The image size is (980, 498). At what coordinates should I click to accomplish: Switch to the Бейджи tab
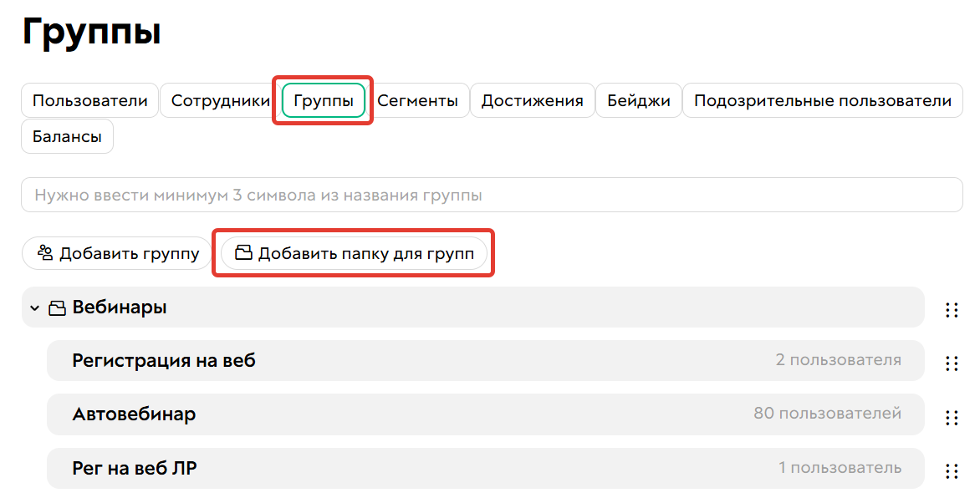(x=639, y=99)
